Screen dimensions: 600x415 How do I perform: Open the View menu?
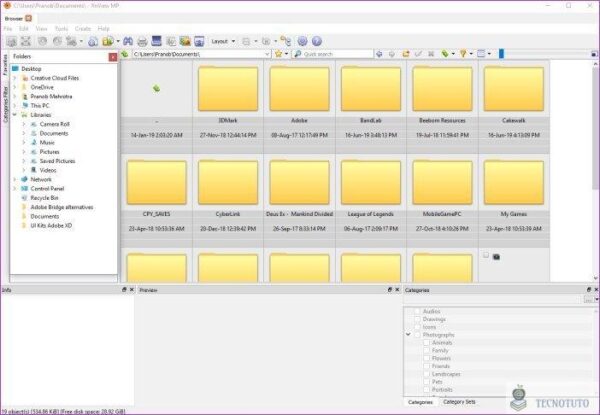[x=41, y=29]
